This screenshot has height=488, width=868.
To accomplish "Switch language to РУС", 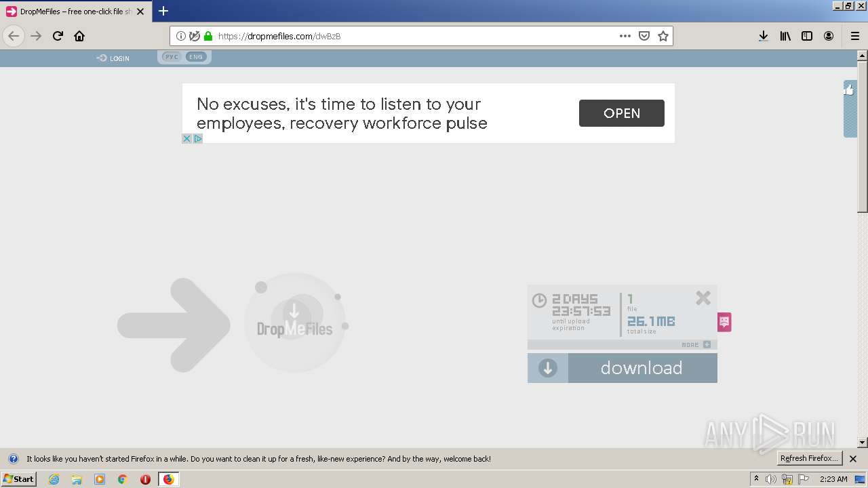I will tap(172, 57).
